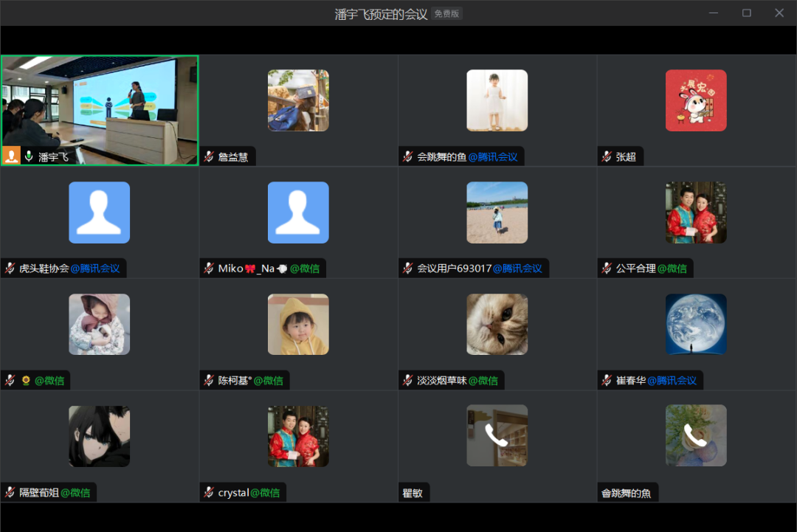Select the yellow-hooded child avatar of 陈柯基
This screenshot has height=532, width=797.
pyautogui.click(x=298, y=324)
